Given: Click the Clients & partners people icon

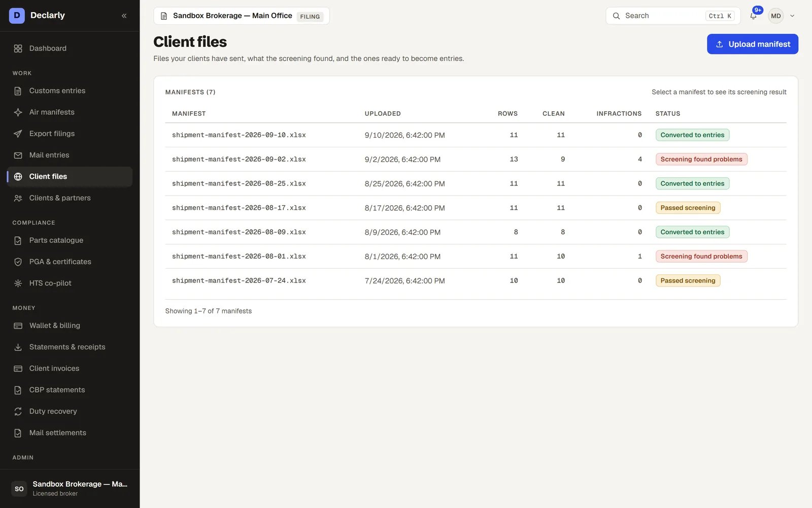Looking at the screenshot, I should pyautogui.click(x=18, y=198).
